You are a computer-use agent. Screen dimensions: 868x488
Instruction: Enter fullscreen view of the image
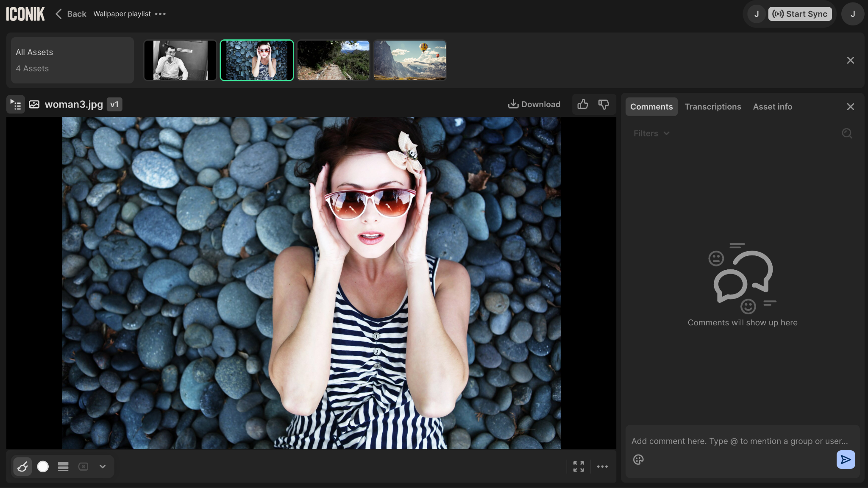(579, 466)
